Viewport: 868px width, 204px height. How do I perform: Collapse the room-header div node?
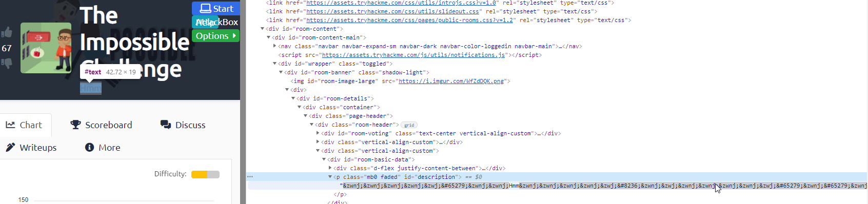tap(311, 125)
